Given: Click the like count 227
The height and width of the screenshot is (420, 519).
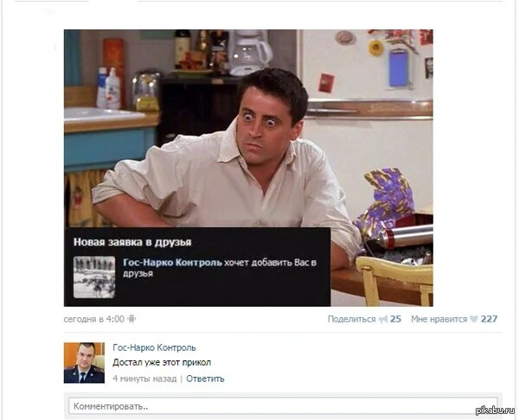Looking at the screenshot, I should point(489,319).
